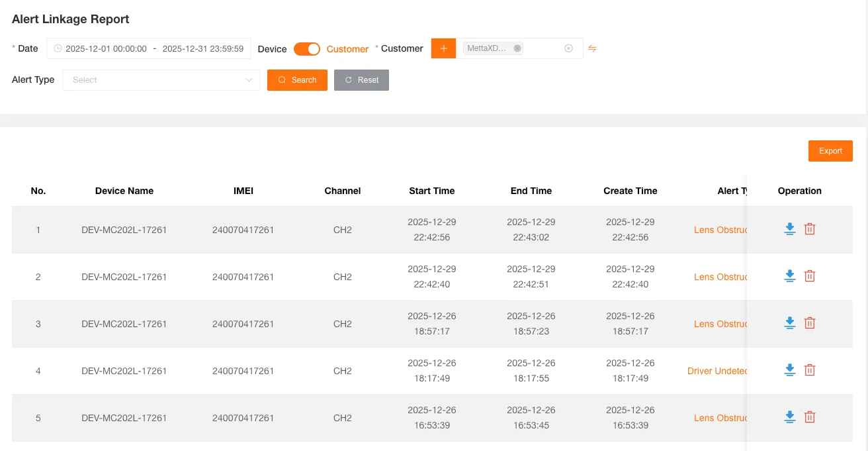The height and width of the screenshot is (451, 868).
Task: Toggle the Device/Customer switch
Action: point(307,49)
